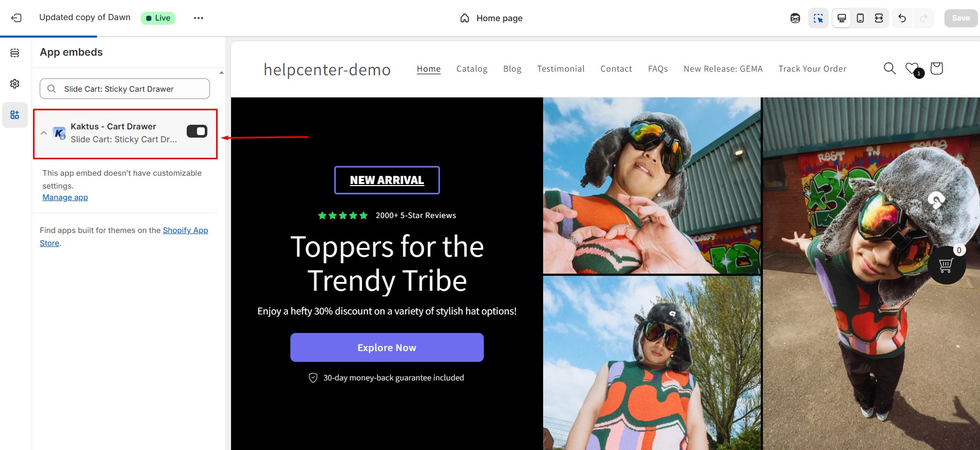
Task: Collapse the Kaktus - Cart Drawer embed
Action: [x=44, y=133]
